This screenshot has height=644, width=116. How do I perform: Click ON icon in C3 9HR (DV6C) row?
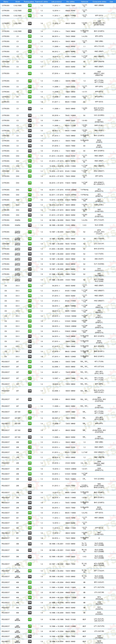point(30,126)
